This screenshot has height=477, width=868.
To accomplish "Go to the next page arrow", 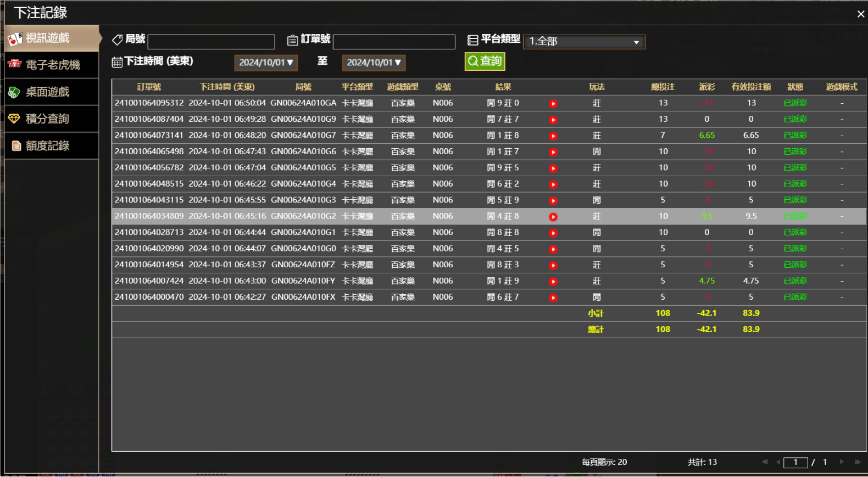I will point(842,462).
